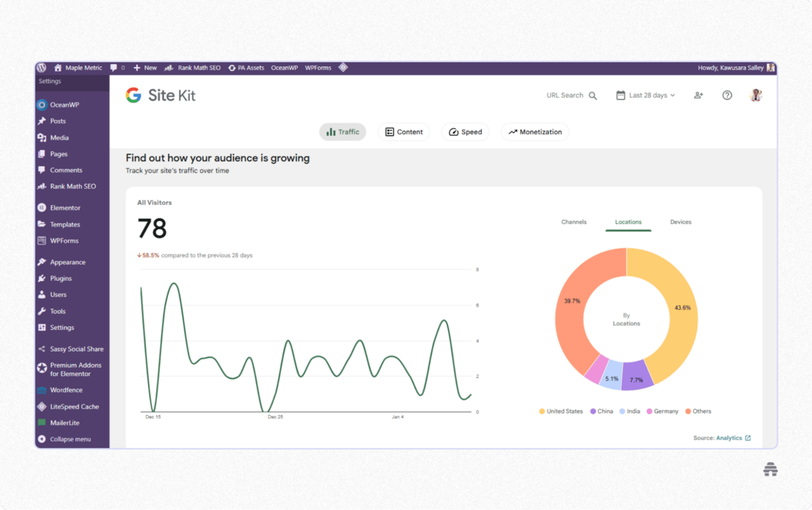Open the Wordfence shield icon in sidebar
The image size is (812, 510).
pyautogui.click(x=43, y=389)
